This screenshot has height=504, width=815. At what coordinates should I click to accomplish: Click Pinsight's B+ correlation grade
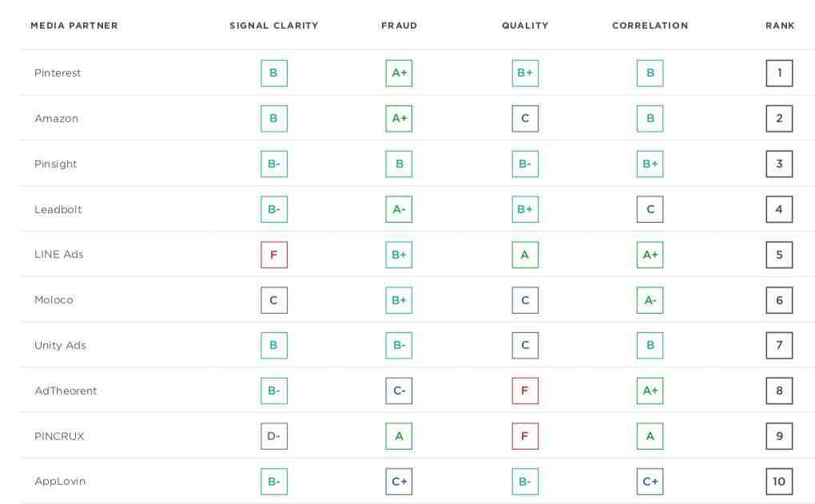pos(650,165)
